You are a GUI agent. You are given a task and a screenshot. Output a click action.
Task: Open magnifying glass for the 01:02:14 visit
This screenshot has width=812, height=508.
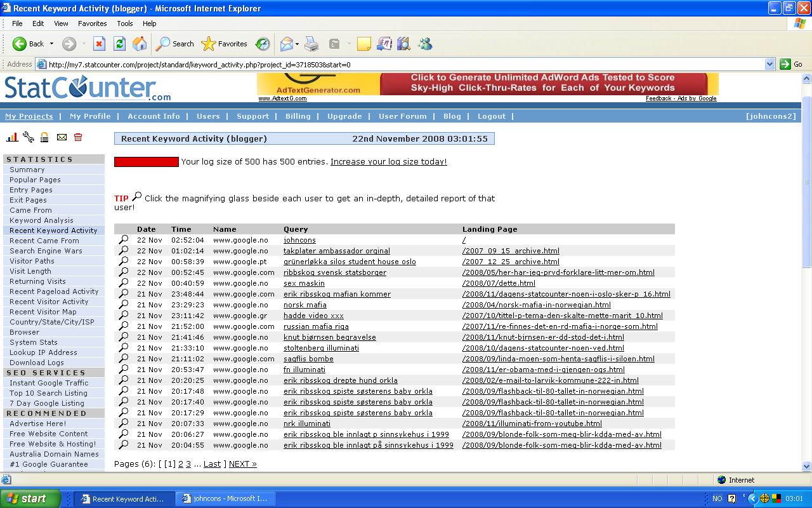pyautogui.click(x=124, y=251)
